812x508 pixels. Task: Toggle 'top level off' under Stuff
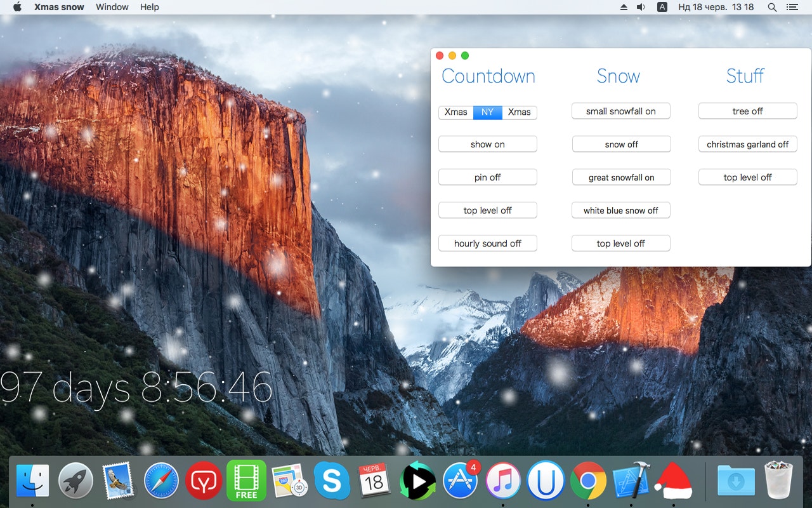click(748, 177)
